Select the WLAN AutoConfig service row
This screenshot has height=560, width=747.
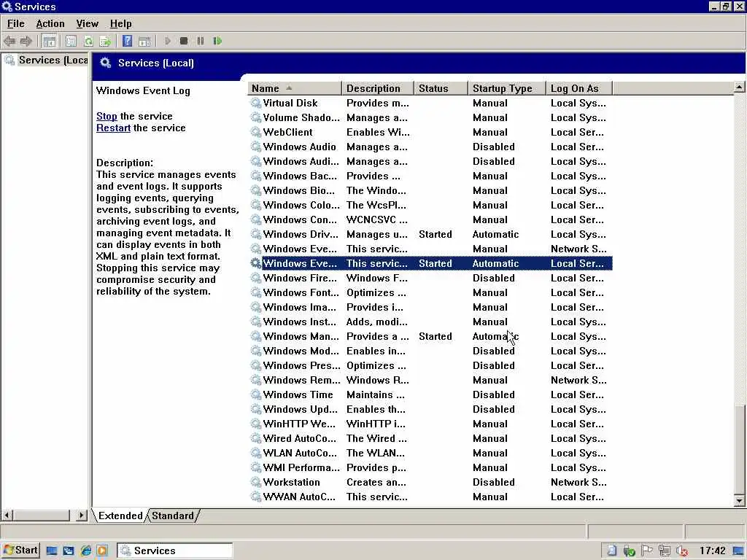(430, 454)
